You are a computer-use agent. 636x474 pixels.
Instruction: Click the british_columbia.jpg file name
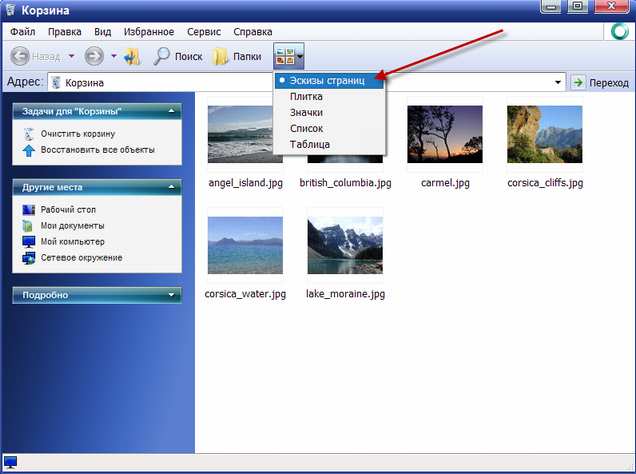point(346,183)
